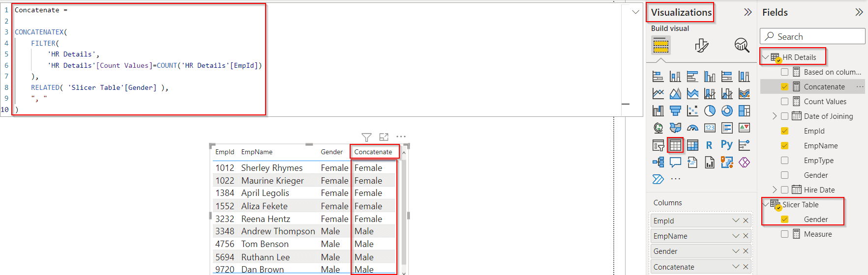The height and width of the screenshot is (275, 868).
Task: Select the Power Automate visual
Action: click(x=658, y=179)
